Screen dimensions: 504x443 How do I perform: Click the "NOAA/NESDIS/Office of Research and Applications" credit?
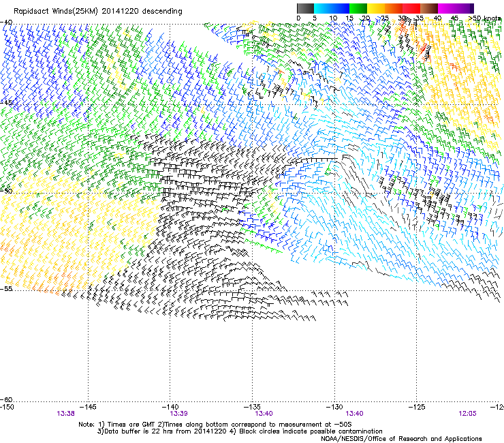tap(401, 439)
